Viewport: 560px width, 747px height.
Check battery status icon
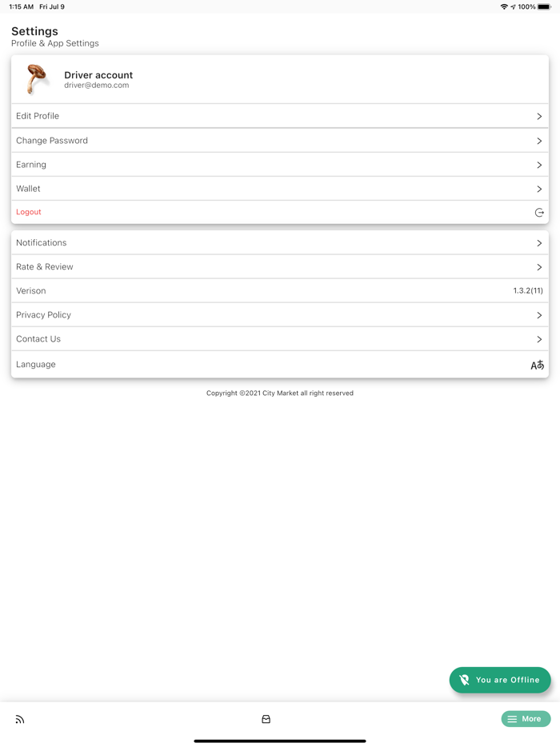point(545,6)
